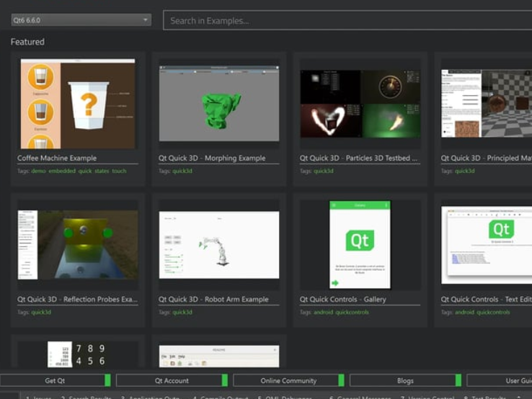Open the Coffee Machine Example thumbnail

point(78,104)
